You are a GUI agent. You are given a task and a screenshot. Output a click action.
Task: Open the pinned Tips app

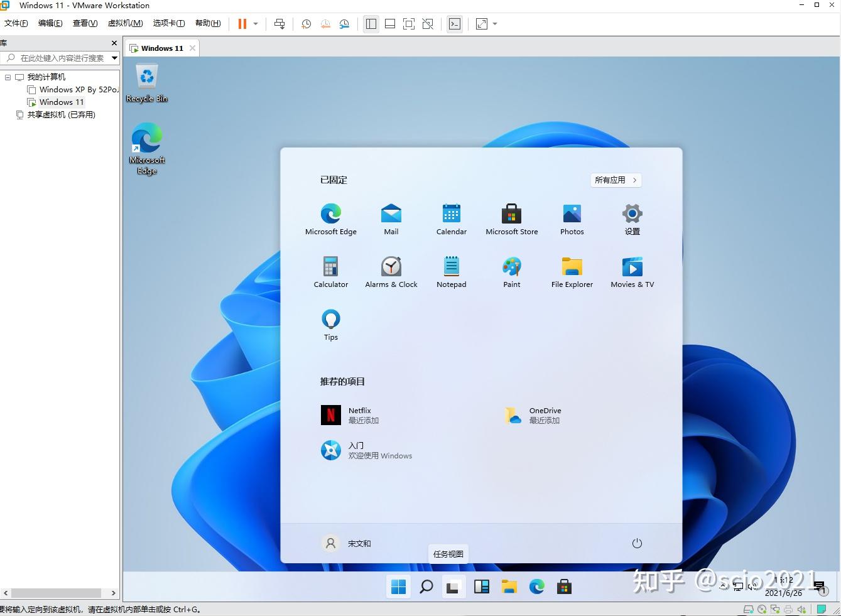pos(331,325)
